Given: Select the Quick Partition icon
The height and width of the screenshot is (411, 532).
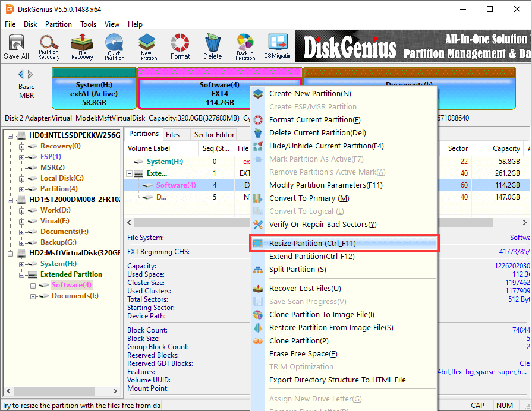Looking at the screenshot, I should tap(114, 47).
